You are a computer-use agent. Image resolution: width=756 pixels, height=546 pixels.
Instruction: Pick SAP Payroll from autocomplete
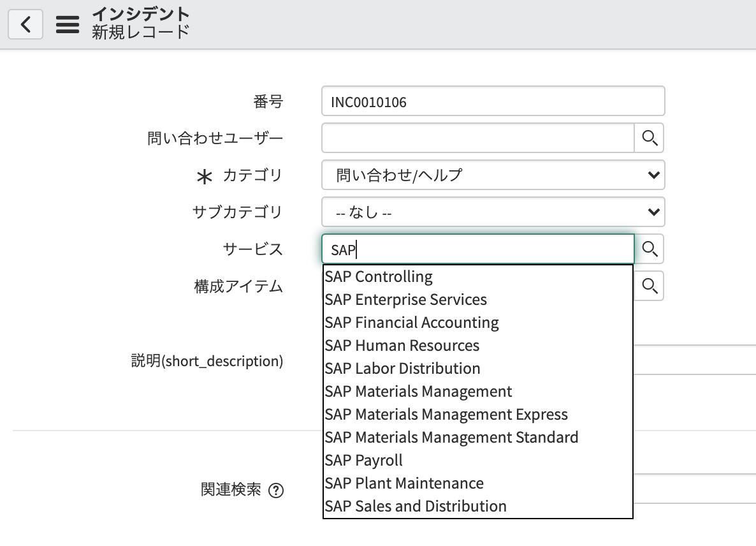[363, 461]
